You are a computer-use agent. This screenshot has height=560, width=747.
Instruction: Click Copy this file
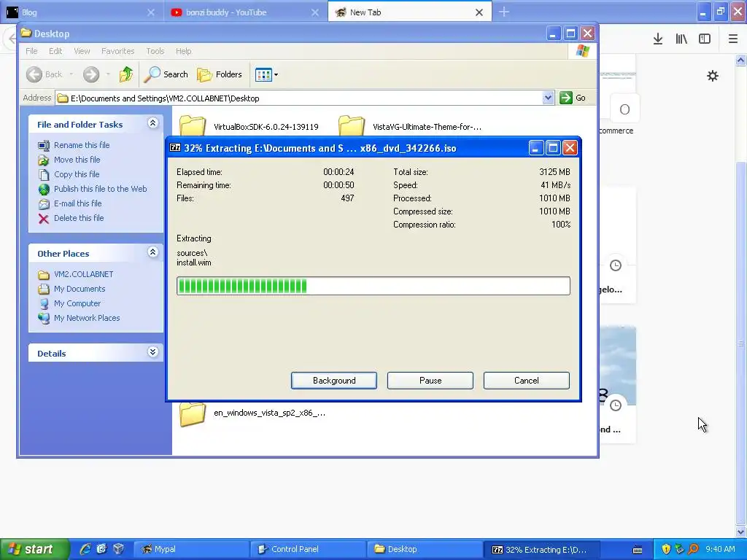[x=76, y=174]
